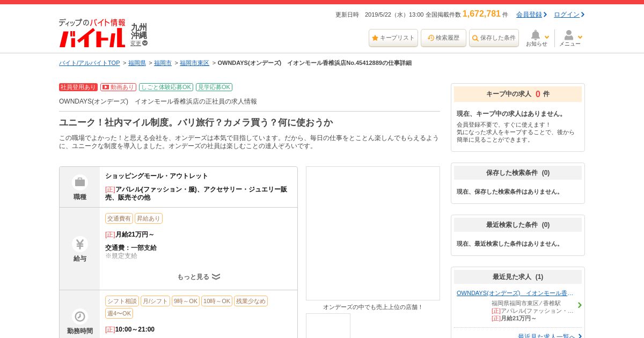Click the 9時～OK tag
This screenshot has width=644, height=338.
coord(186,301)
